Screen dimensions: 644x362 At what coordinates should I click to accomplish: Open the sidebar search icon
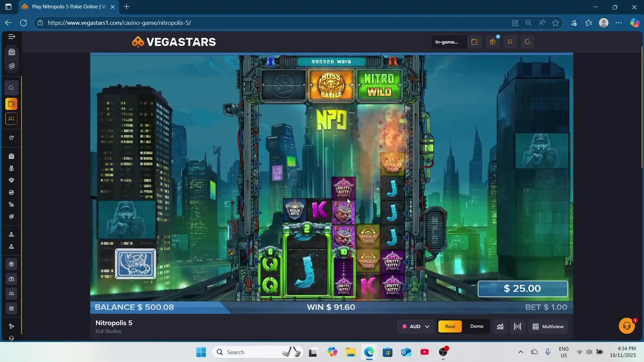click(11, 88)
